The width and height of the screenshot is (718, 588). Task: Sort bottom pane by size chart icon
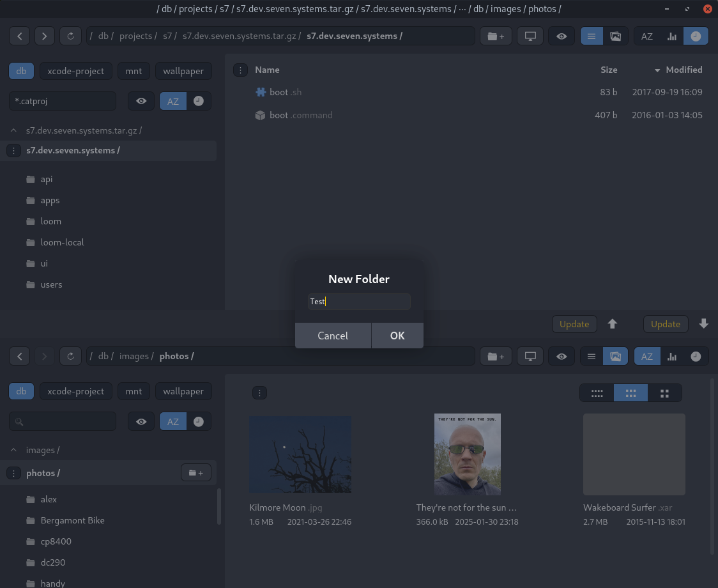[672, 356]
